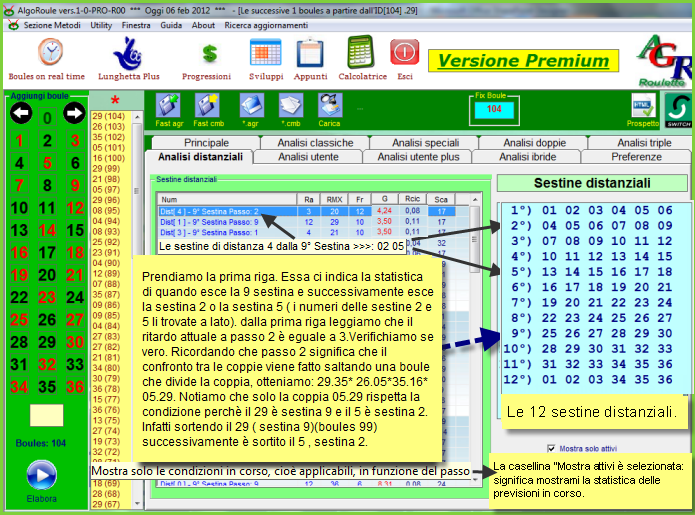Launch the Calcolatrice calculator
Screen dimensions: 695x515
click(360, 52)
